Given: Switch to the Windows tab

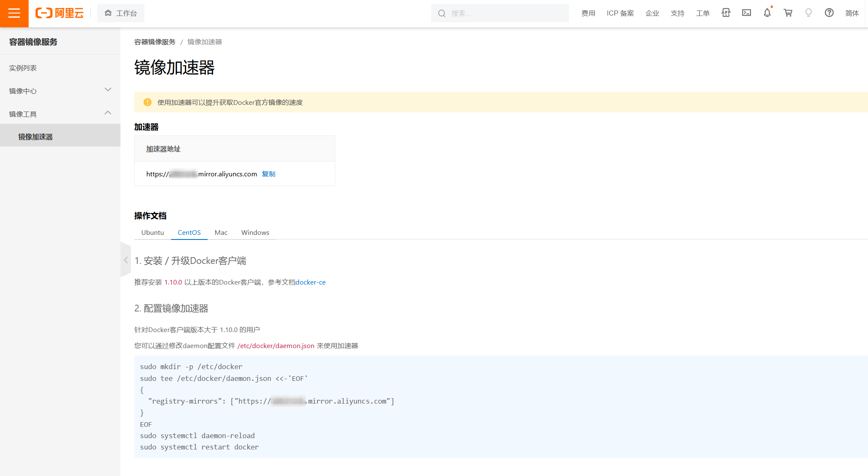Looking at the screenshot, I should point(255,232).
